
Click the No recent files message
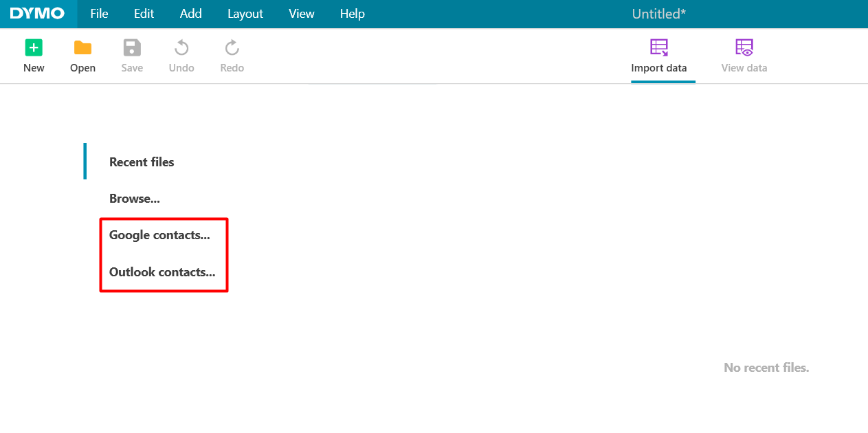(x=766, y=367)
